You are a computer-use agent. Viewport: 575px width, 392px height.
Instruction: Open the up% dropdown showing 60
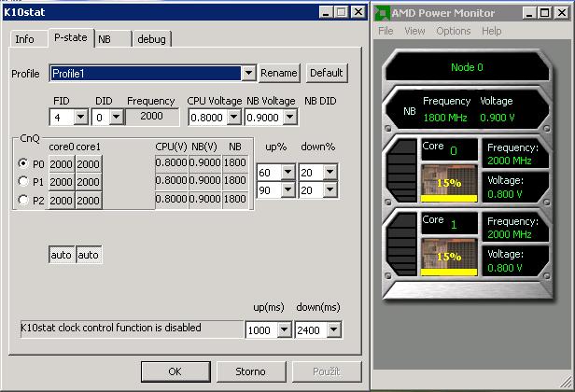(x=287, y=172)
